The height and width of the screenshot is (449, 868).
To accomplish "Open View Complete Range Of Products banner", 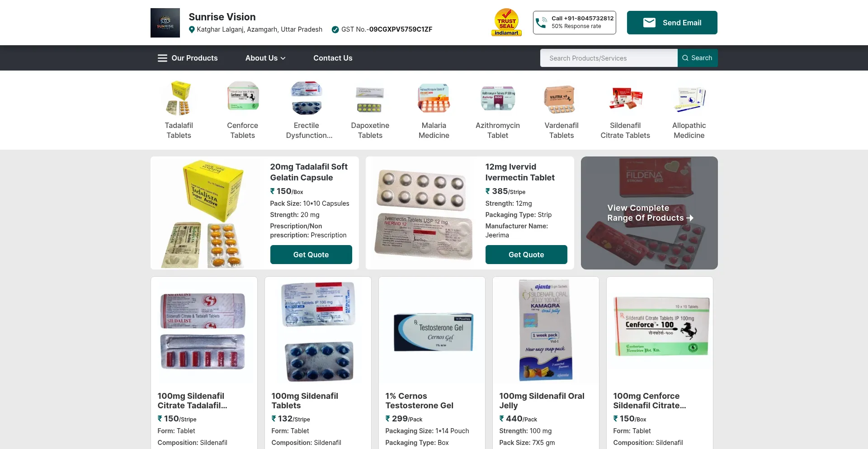I will click(649, 213).
